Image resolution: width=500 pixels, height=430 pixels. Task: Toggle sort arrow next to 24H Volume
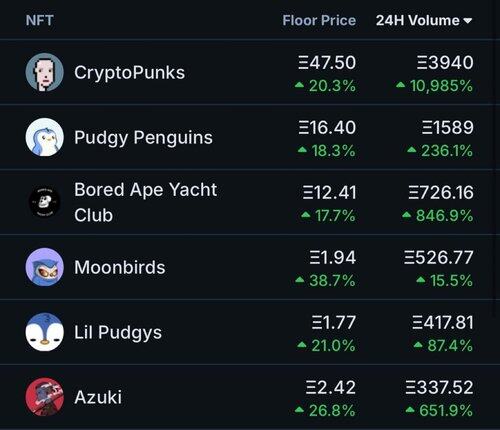pos(468,21)
